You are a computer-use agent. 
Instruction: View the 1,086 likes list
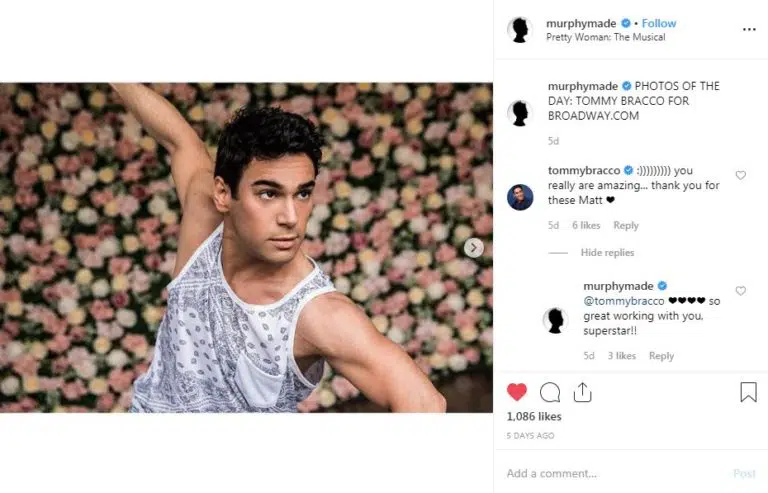[x=534, y=417]
